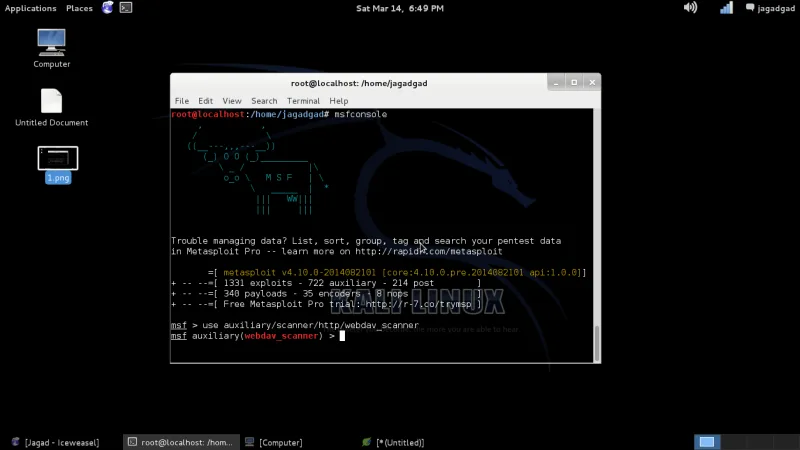Click the '1331 exploits' stats line
The width and height of the screenshot is (800, 450).
[326, 283]
